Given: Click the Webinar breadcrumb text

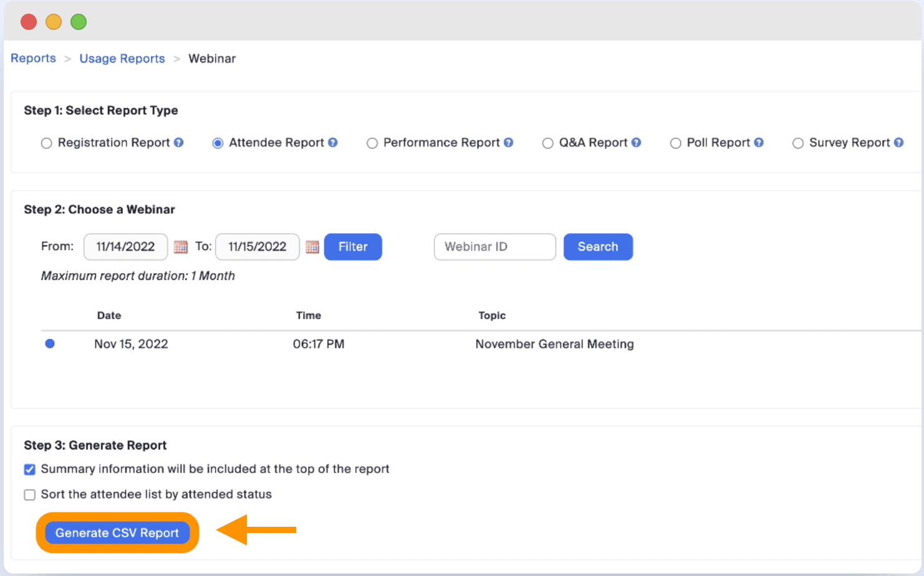Looking at the screenshot, I should tap(212, 59).
